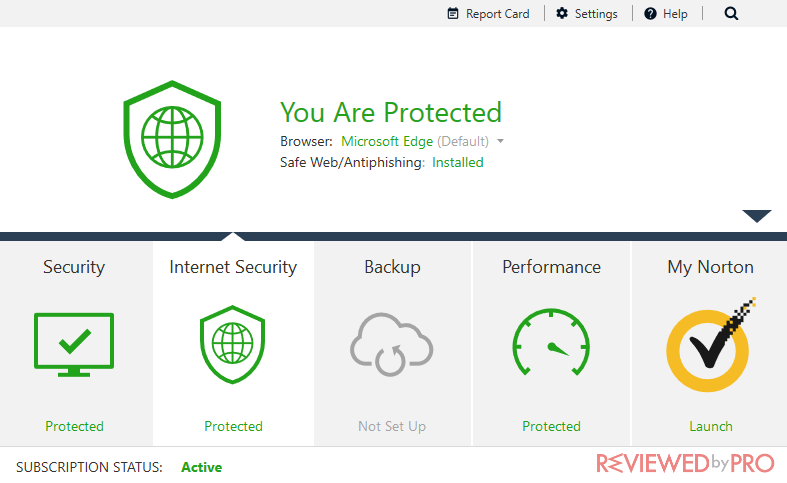Click the Internet Security shield icon
787x483 pixels.
232,344
